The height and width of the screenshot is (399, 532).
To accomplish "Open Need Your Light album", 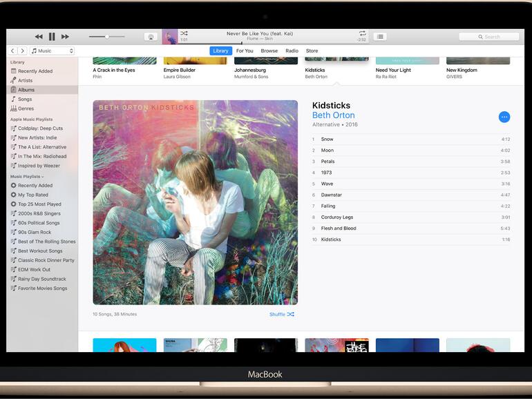I will point(408,69).
